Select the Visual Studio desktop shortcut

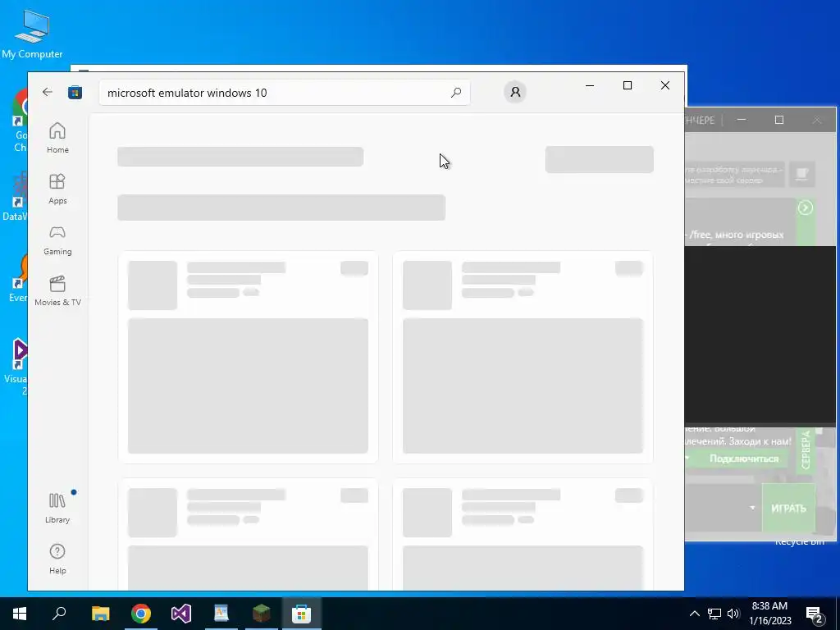pos(20,366)
